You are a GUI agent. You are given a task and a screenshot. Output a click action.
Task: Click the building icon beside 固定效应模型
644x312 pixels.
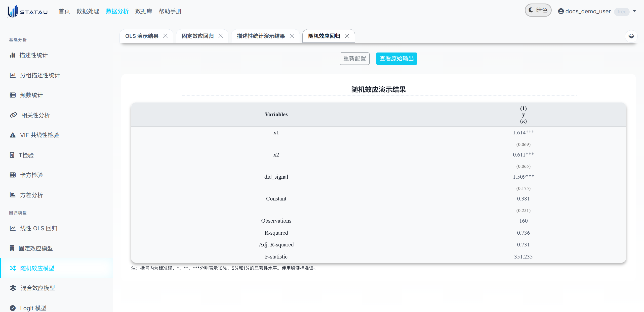coord(12,248)
